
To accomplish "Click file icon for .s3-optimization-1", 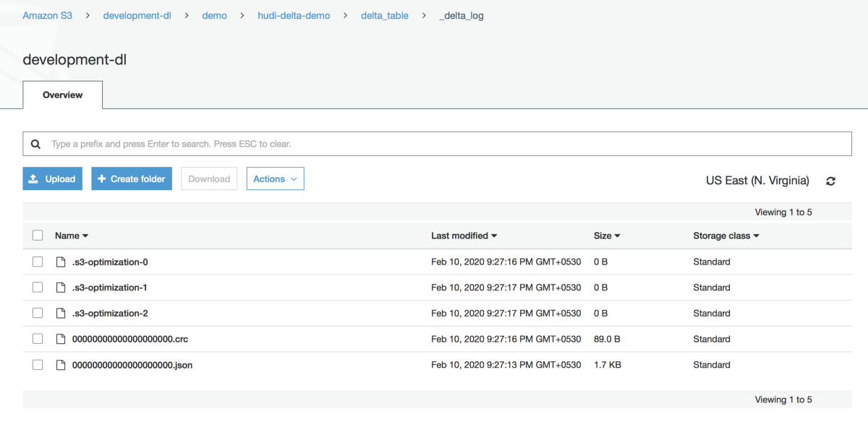I will tap(61, 288).
